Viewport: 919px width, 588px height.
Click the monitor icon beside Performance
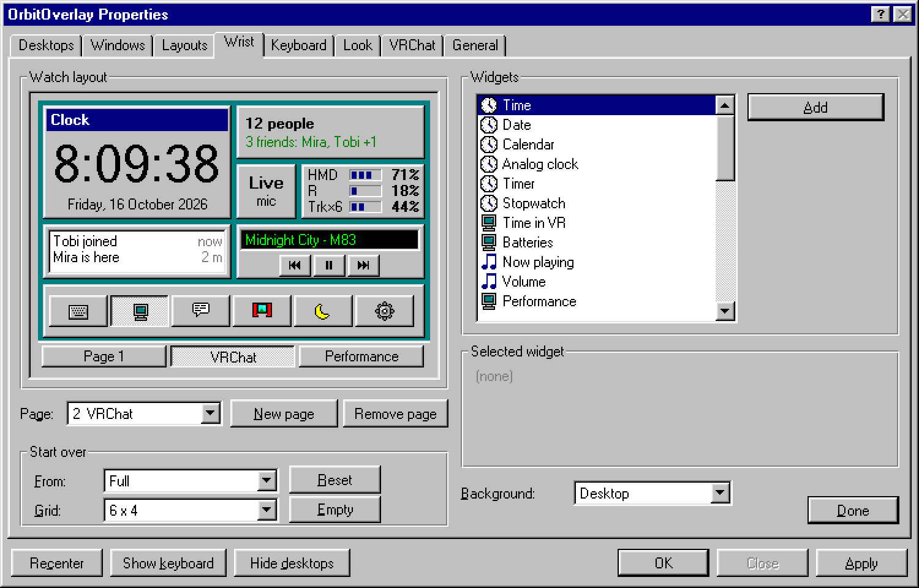click(x=489, y=301)
